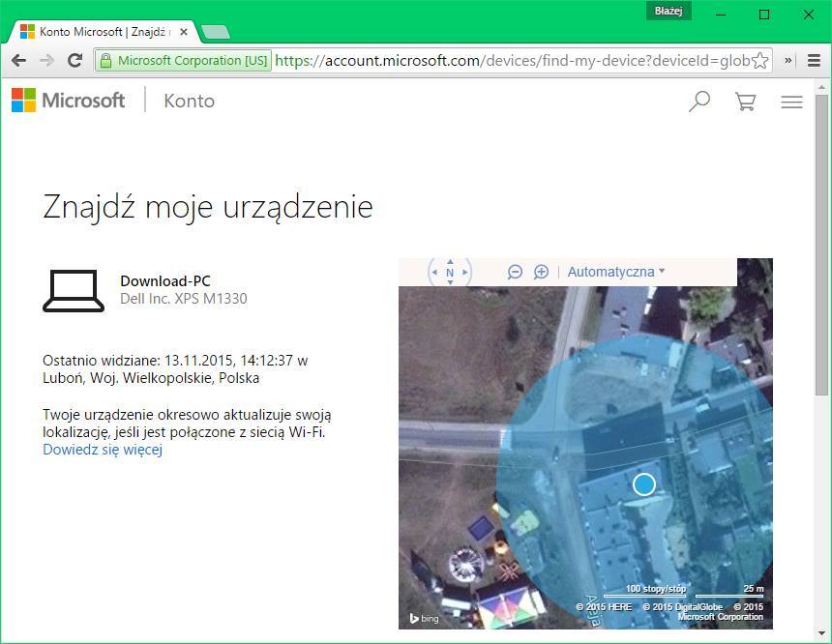Close the Konto Microsoft browser tab
This screenshot has width=832, height=644.
pos(184,32)
